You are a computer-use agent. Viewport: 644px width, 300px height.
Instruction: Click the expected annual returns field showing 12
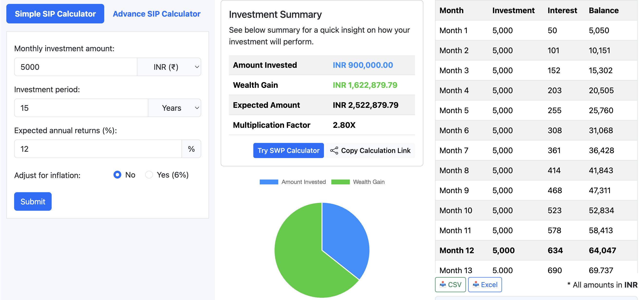click(98, 149)
